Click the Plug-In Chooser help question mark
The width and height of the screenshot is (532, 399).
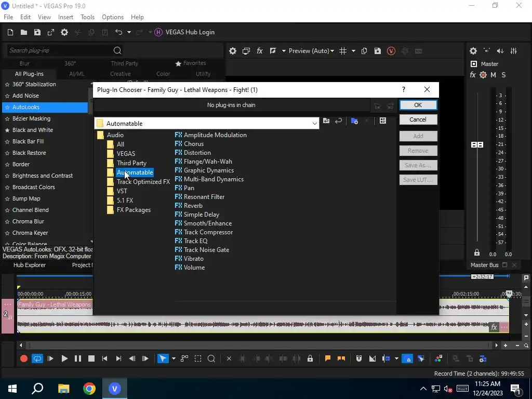click(403, 89)
